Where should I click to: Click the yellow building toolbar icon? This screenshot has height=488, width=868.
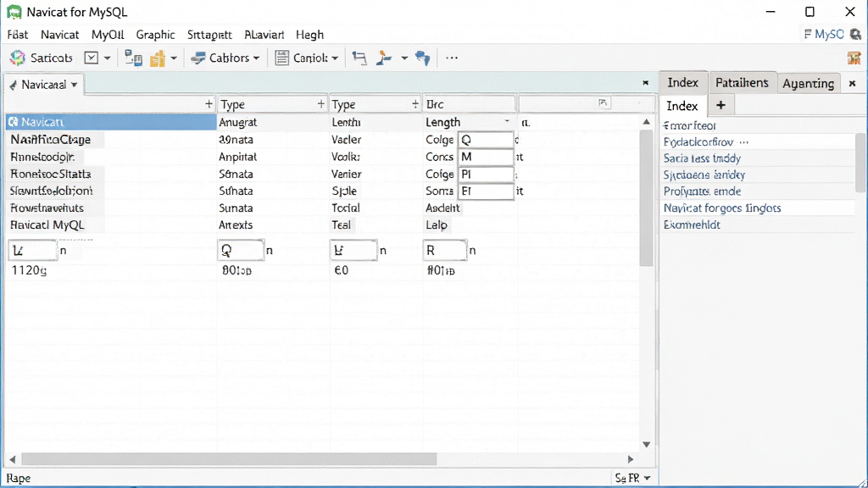[x=158, y=58]
